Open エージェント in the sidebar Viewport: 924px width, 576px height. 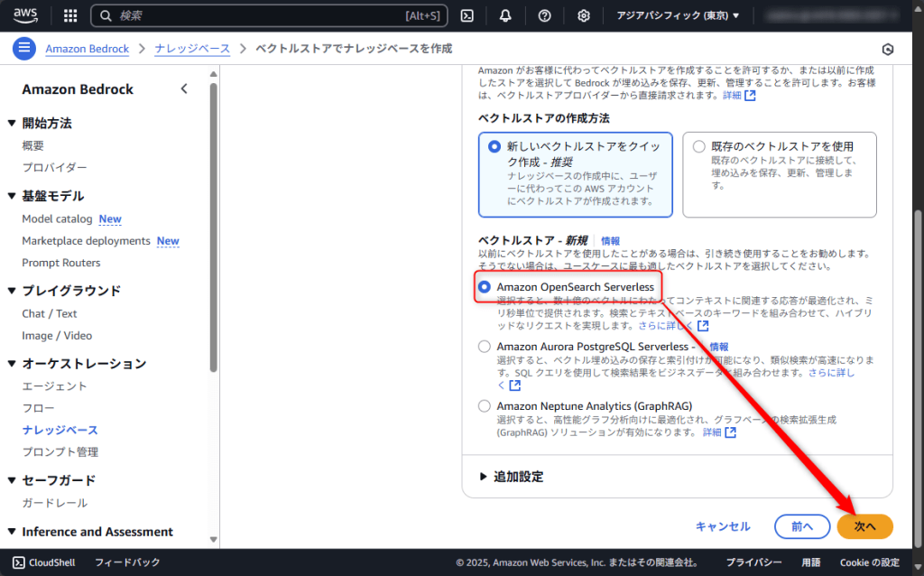point(54,386)
